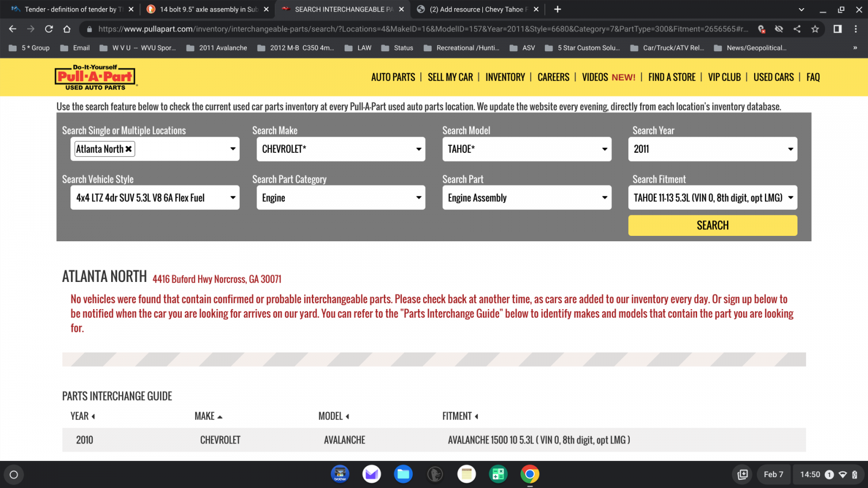This screenshot has width=868, height=488.
Task: Open the Email bookmark folder
Action: (75, 48)
